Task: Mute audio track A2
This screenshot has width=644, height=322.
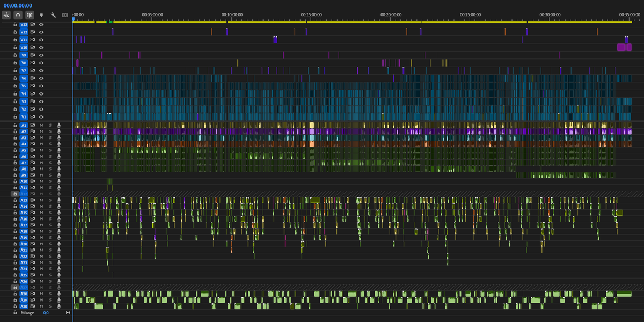Action: tap(41, 131)
